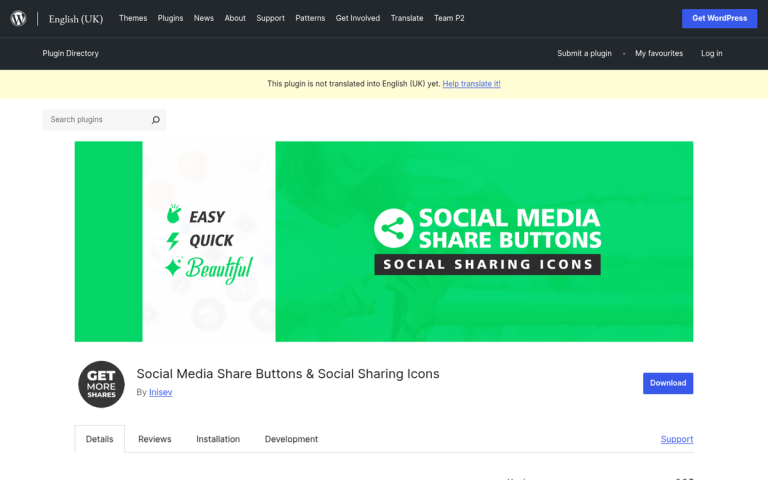Select the Details tab
Image resolution: width=768 pixels, height=480 pixels.
[99, 439]
